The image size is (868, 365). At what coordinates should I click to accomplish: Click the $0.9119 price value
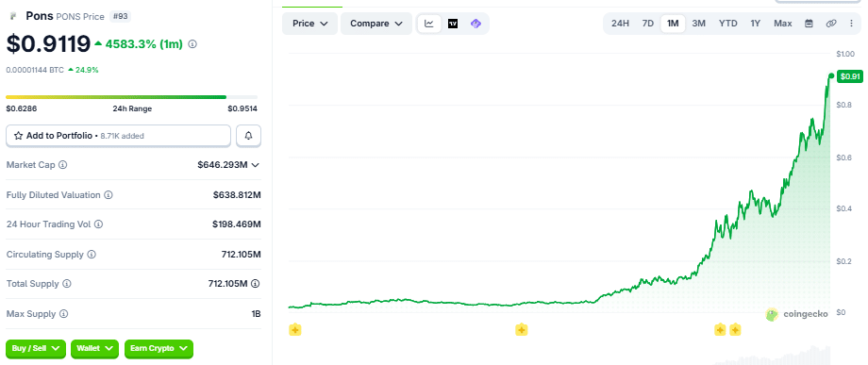coord(48,43)
